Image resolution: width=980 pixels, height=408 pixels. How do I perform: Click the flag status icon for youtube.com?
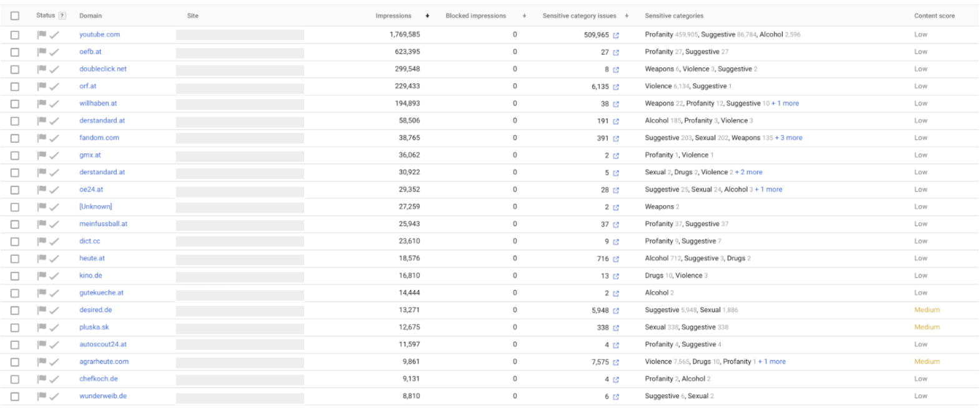click(x=42, y=35)
